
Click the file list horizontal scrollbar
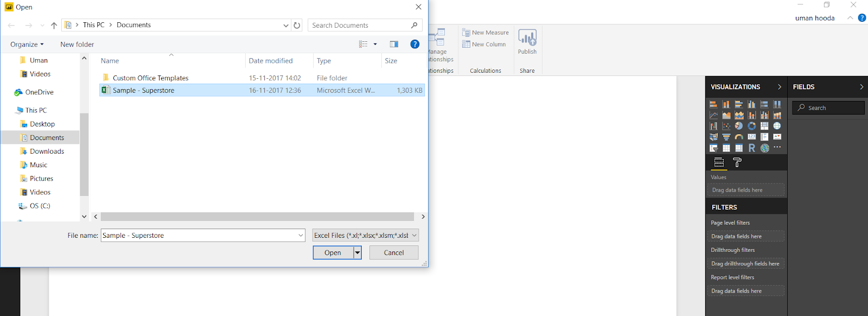258,217
